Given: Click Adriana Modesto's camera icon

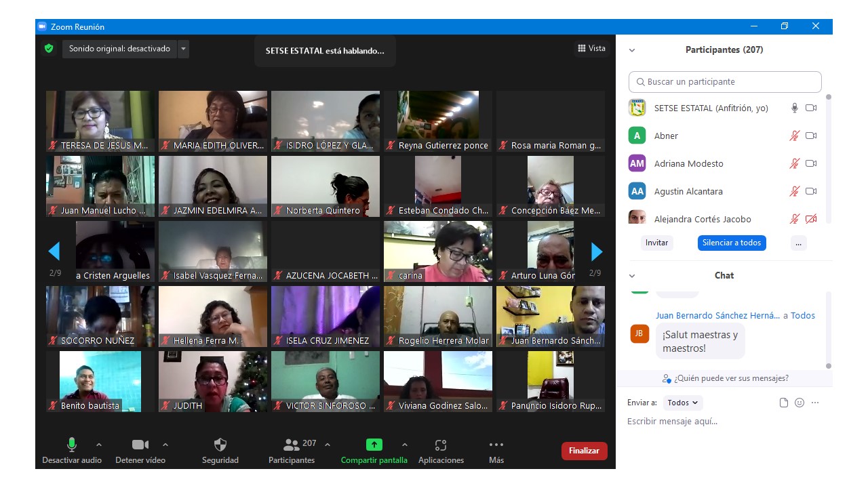Looking at the screenshot, I should tap(811, 163).
